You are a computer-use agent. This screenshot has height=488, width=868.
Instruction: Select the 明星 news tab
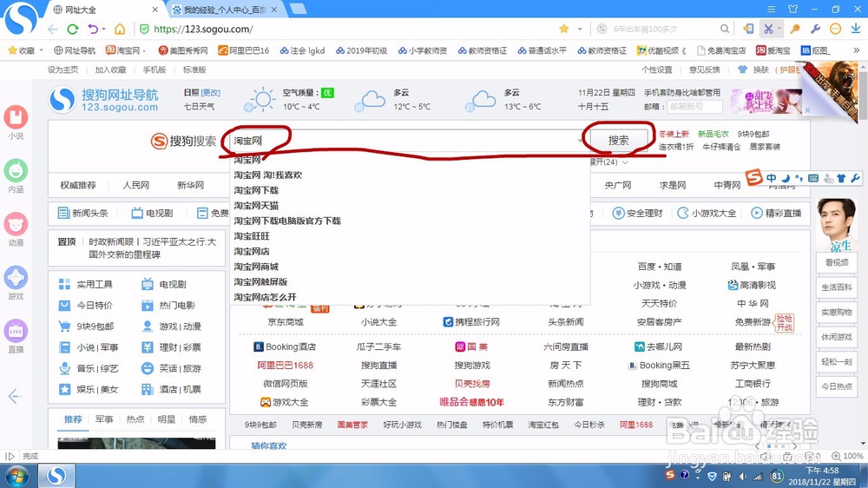166,419
